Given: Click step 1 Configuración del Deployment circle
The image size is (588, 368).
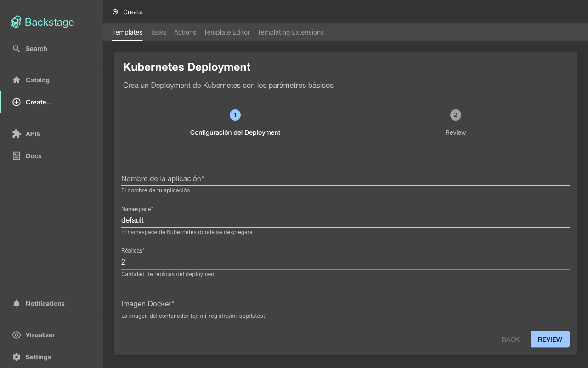Looking at the screenshot, I should click(235, 115).
